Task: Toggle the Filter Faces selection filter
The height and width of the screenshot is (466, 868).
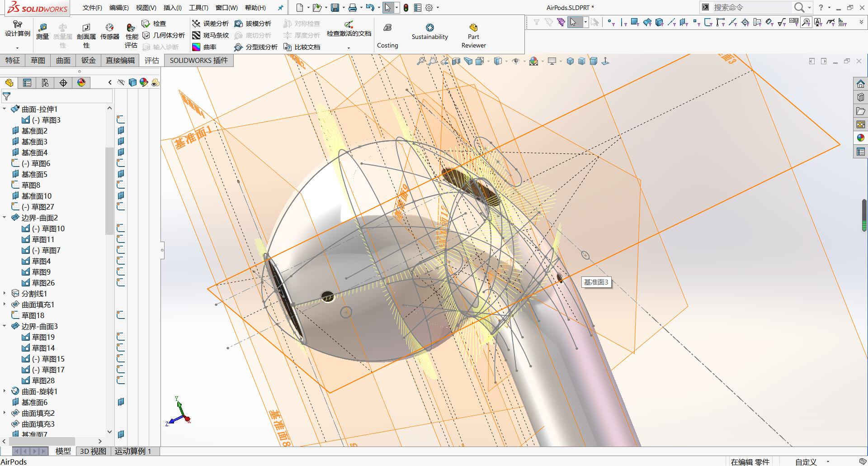Action: coord(635,22)
